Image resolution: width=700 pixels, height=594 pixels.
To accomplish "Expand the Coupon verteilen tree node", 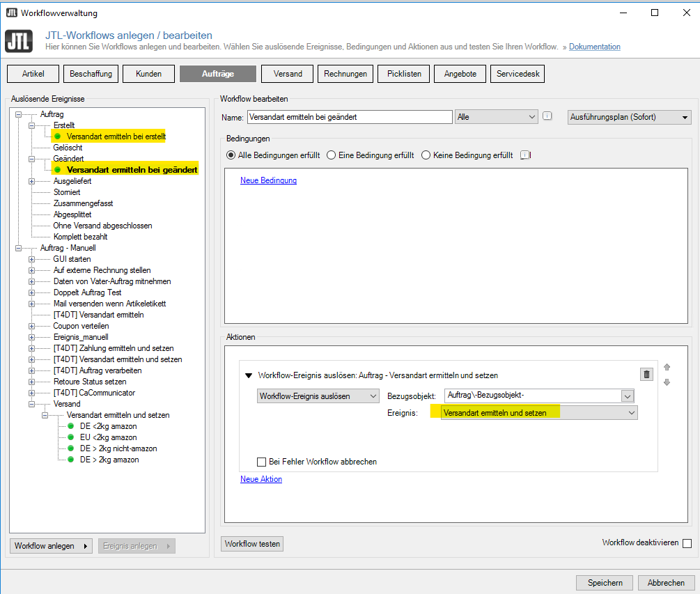I will point(32,326).
